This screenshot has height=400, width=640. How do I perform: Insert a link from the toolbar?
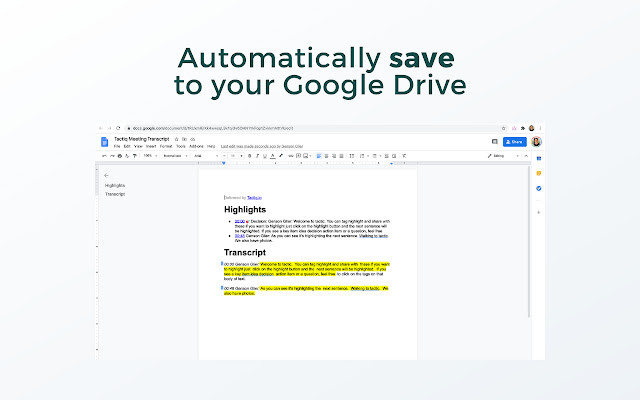(291, 156)
